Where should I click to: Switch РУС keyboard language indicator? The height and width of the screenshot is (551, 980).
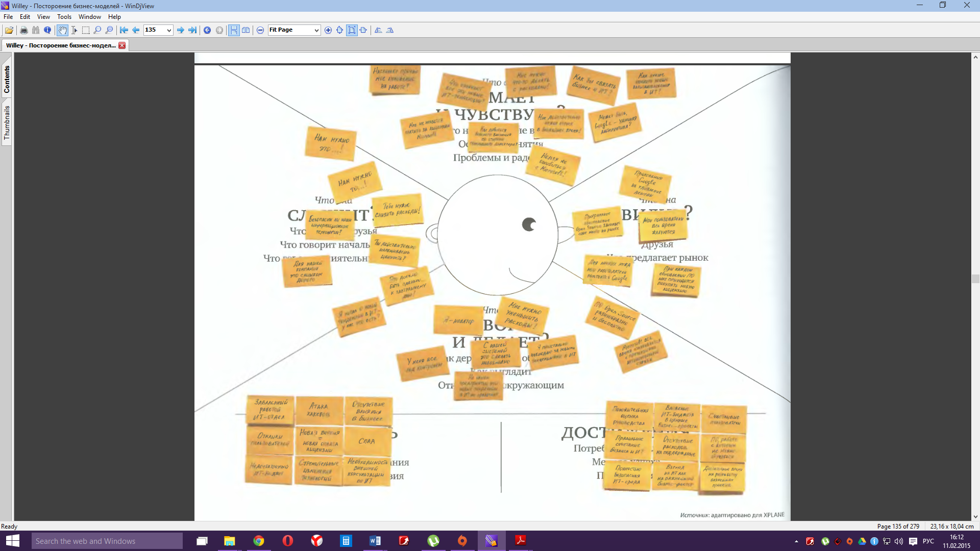click(x=928, y=541)
